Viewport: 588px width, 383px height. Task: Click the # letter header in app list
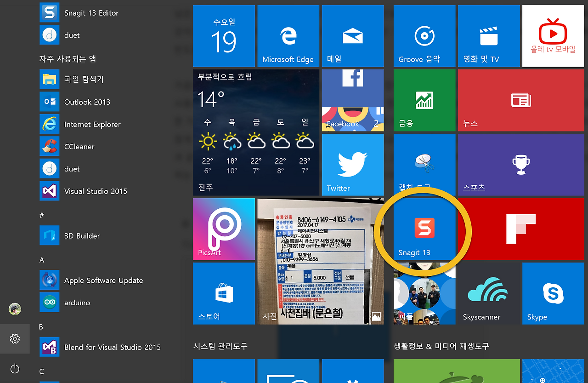pos(42,215)
